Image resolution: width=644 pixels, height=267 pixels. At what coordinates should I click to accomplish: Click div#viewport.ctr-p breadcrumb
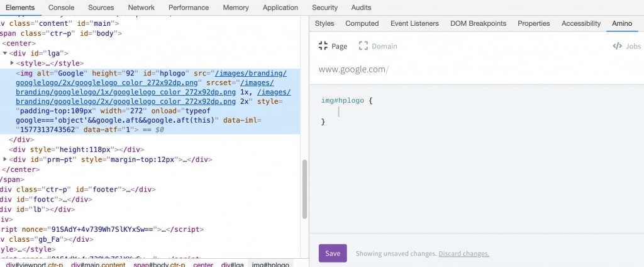tap(35, 264)
